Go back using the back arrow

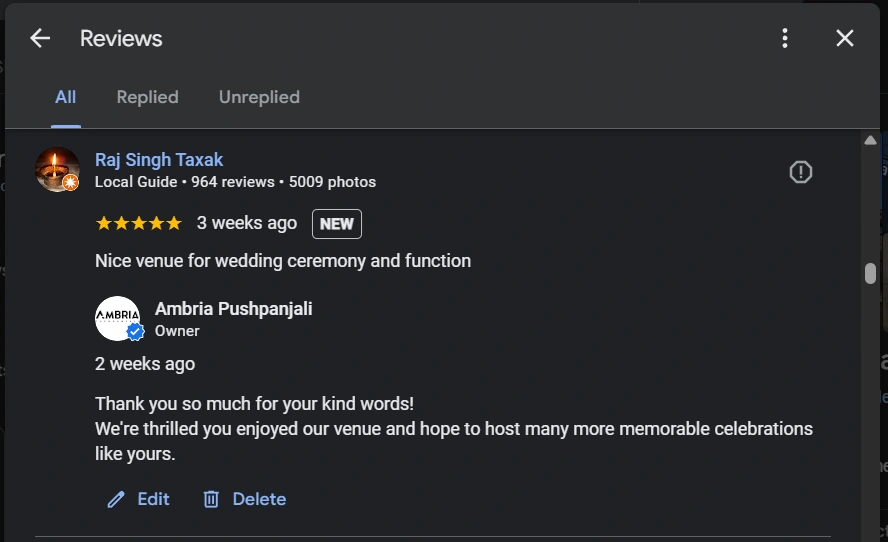coord(40,38)
